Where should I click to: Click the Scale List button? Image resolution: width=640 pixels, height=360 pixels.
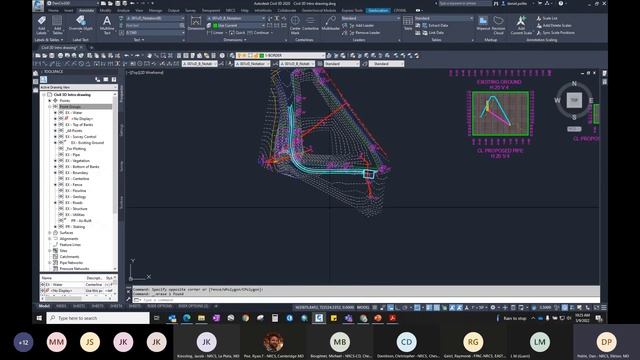[547, 18]
